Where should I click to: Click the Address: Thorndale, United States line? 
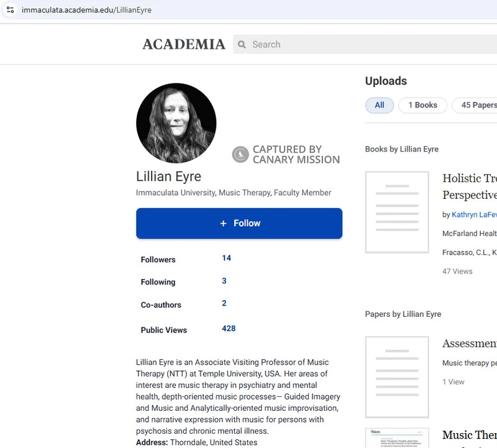pos(196,442)
